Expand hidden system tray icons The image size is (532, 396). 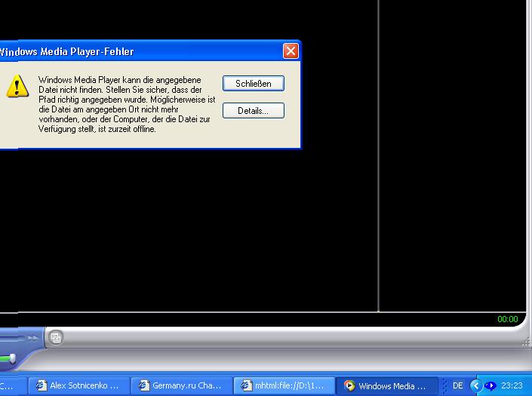tap(475, 386)
